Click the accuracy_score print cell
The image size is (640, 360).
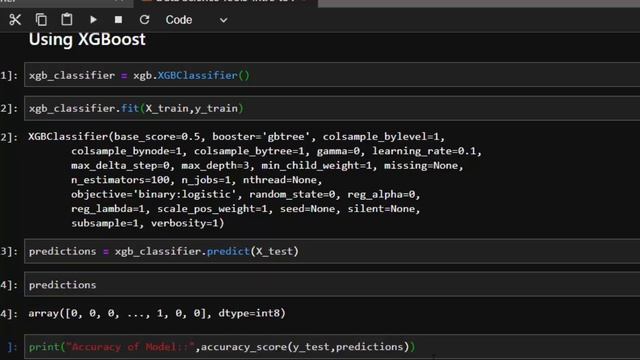[x=332, y=347]
